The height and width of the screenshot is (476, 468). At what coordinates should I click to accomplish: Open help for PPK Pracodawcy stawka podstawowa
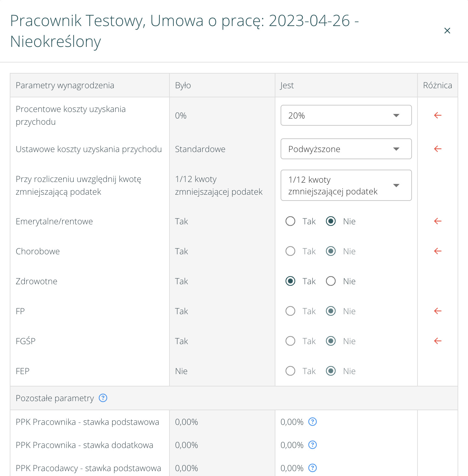[313, 468]
